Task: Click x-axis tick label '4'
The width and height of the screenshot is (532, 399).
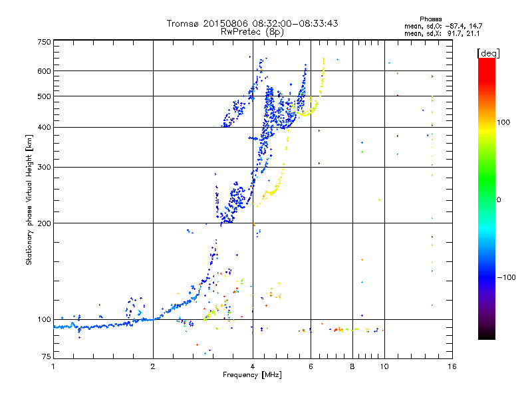Action: (253, 366)
